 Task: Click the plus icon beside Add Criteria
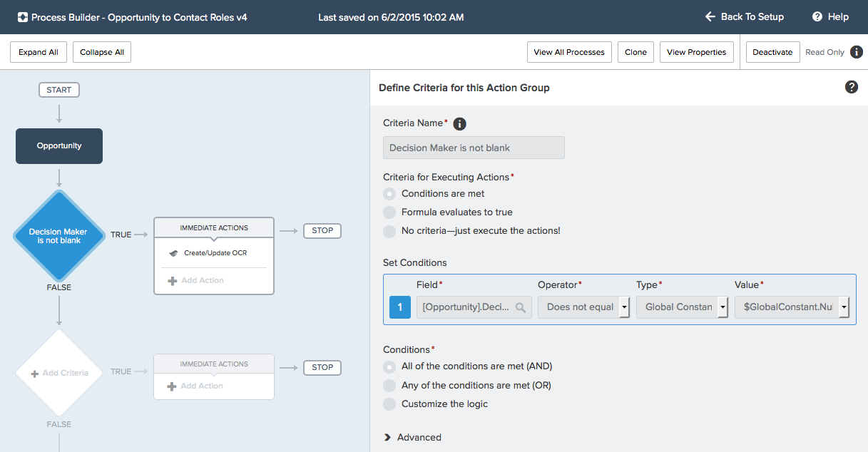click(x=35, y=373)
